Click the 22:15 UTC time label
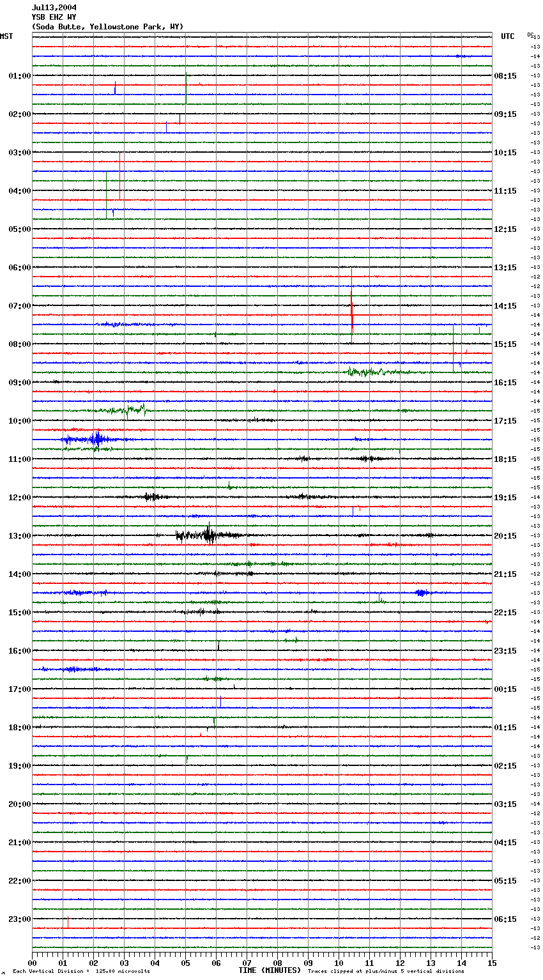This screenshot has height=980, width=543. [x=505, y=613]
